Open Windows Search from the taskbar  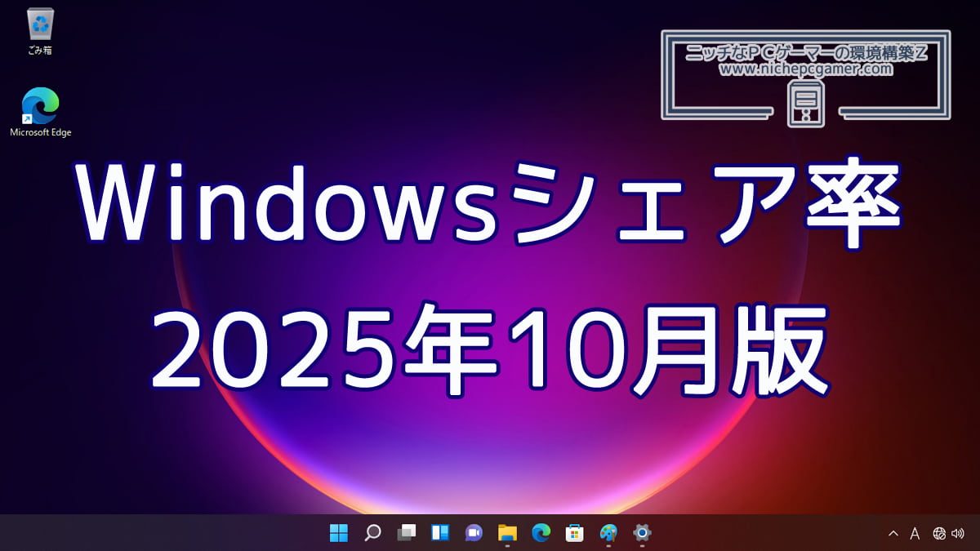tap(372, 533)
